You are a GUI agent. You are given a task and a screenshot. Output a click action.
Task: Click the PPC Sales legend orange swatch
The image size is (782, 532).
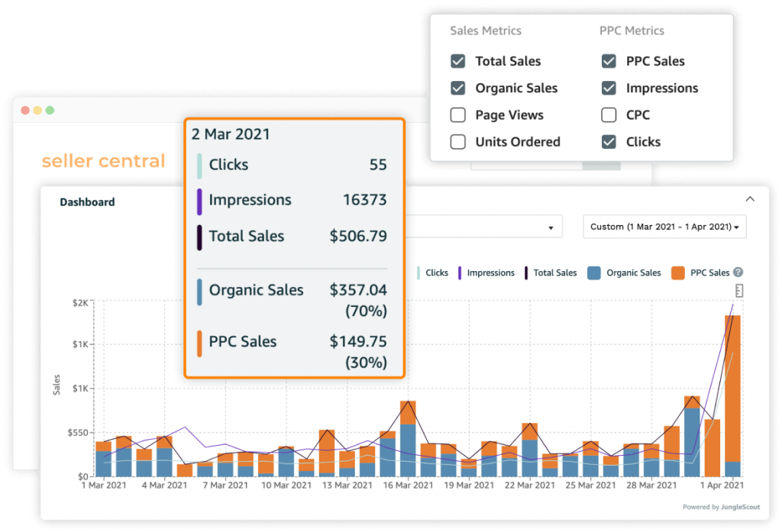678,272
